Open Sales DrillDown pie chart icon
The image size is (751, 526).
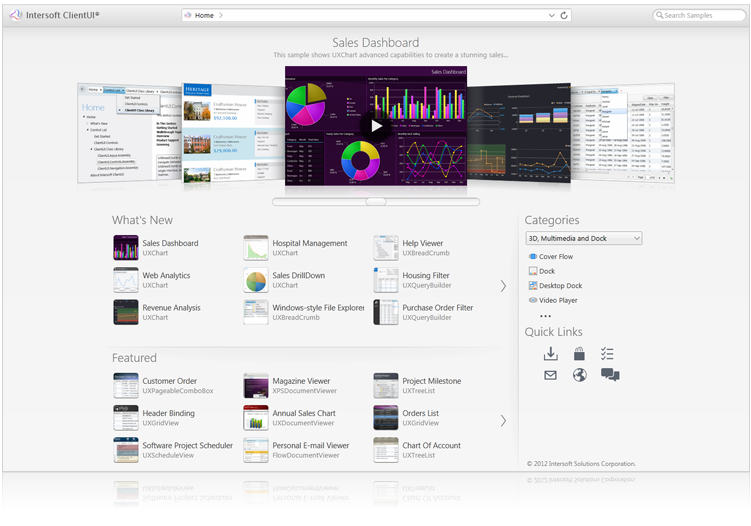(x=256, y=280)
